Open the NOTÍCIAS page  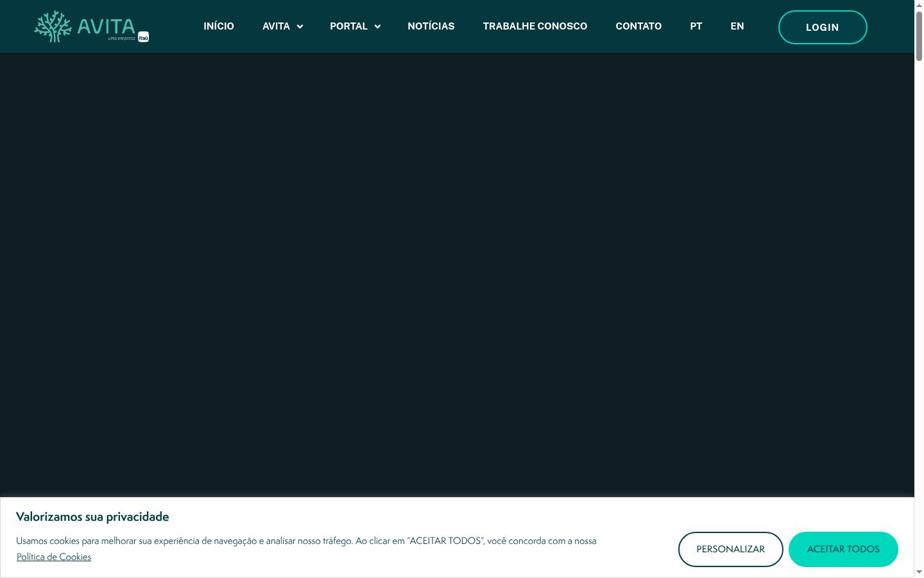(431, 26)
